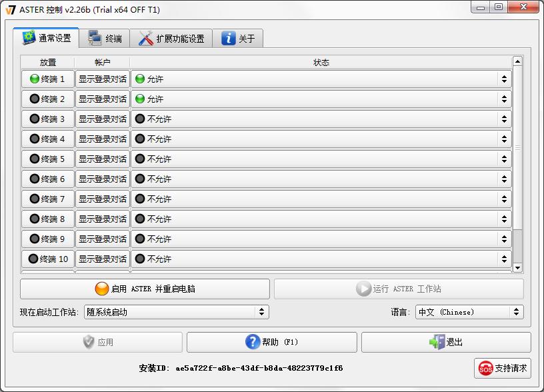The image size is (544, 392).
Task: Click the terminal list scrollbar down arrow
Action: (x=517, y=268)
